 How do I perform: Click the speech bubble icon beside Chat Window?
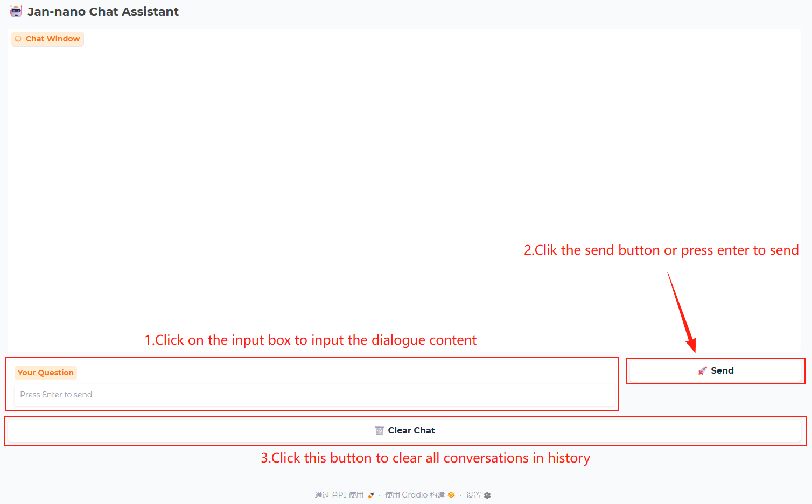(x=18, y=39)
